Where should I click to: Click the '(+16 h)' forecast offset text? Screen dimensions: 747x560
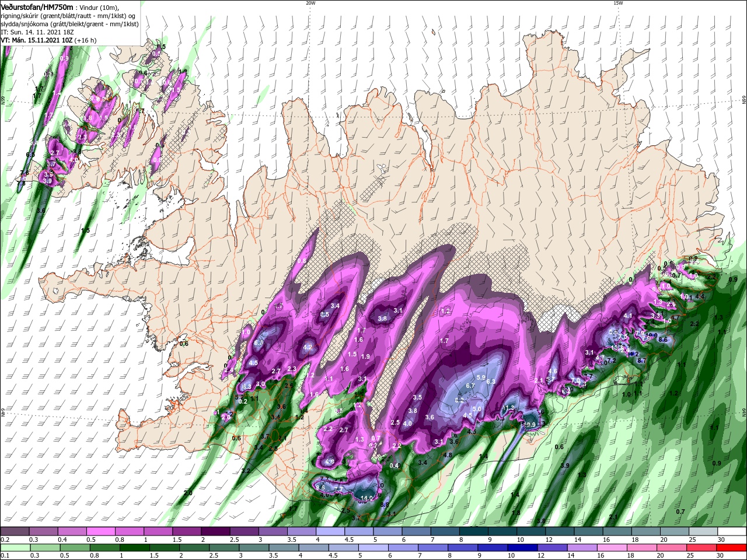tap(85, 40)
